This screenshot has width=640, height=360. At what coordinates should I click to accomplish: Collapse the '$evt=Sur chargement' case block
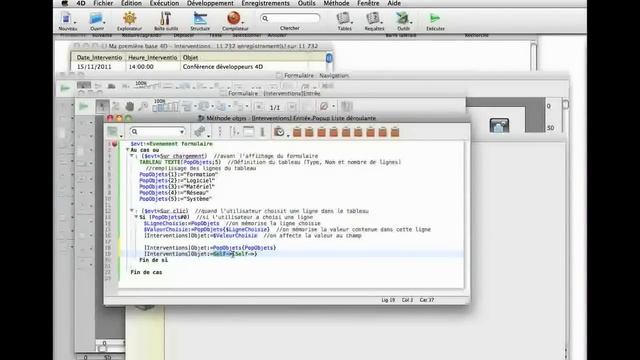coord(132,156)
